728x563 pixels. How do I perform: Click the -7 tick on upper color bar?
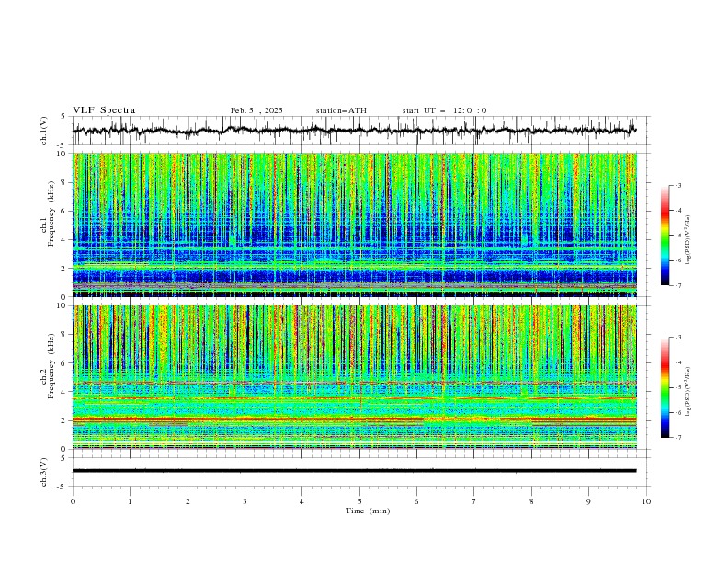click(x=678, y=286)
